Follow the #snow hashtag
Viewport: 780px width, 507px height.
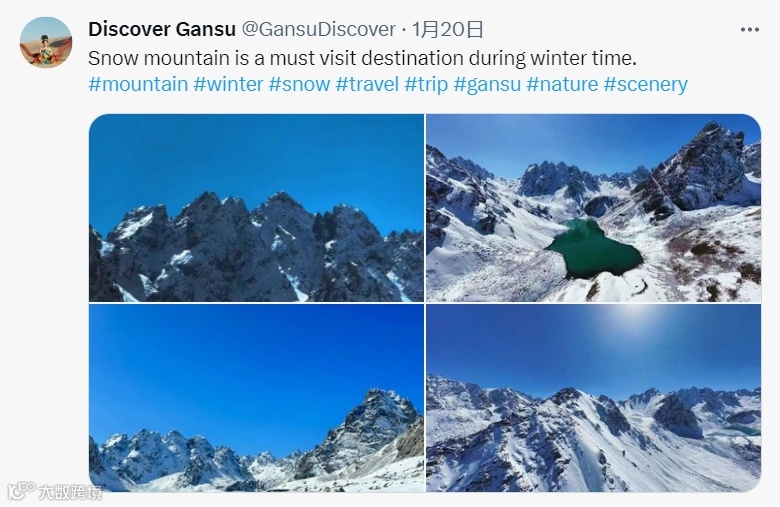299,84
